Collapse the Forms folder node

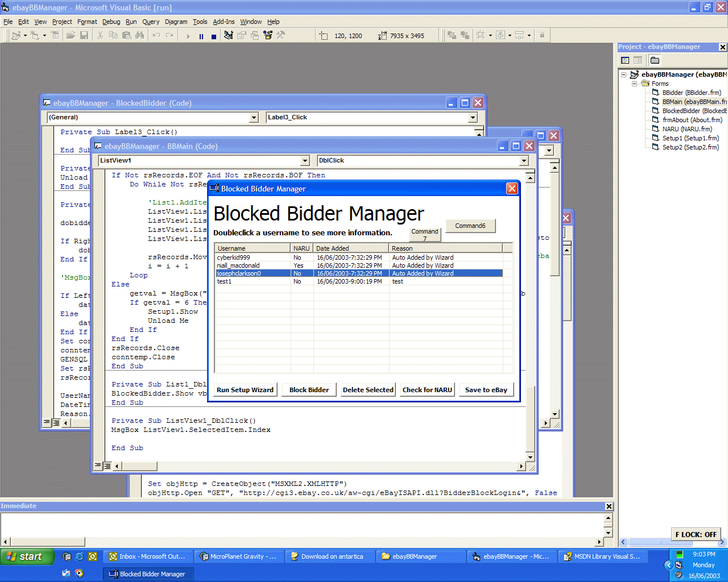[x=634, y=84]
